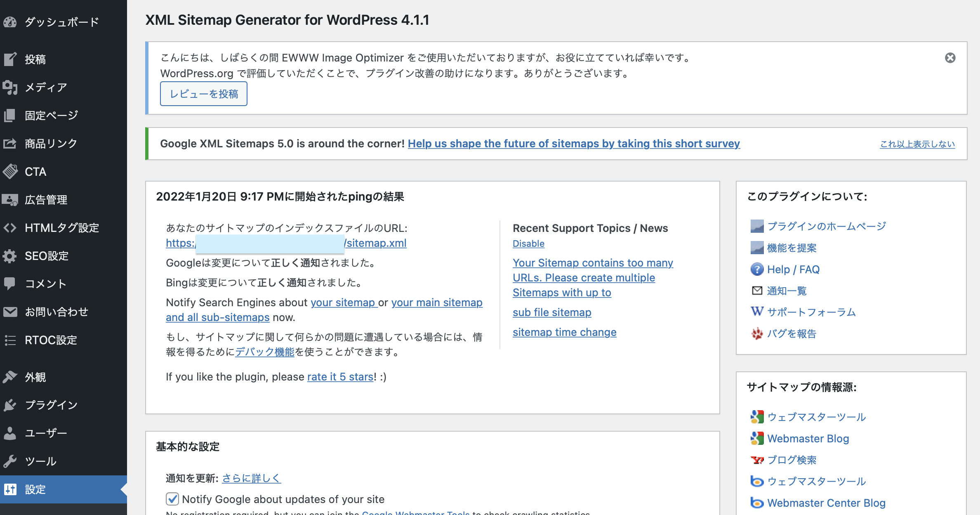Click the レビューを投稿 button
The height and width of the screenshot is (515, 980).
(204, 94)
